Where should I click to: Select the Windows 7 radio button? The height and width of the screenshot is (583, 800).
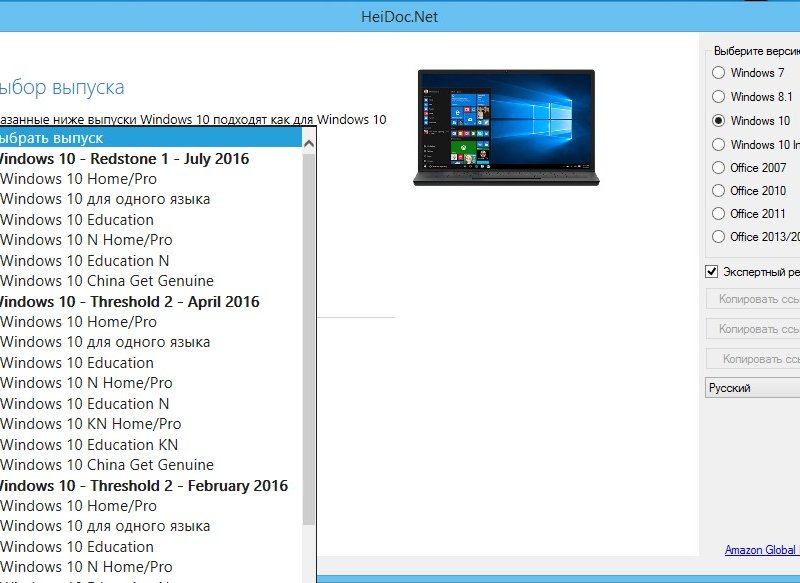718,73
